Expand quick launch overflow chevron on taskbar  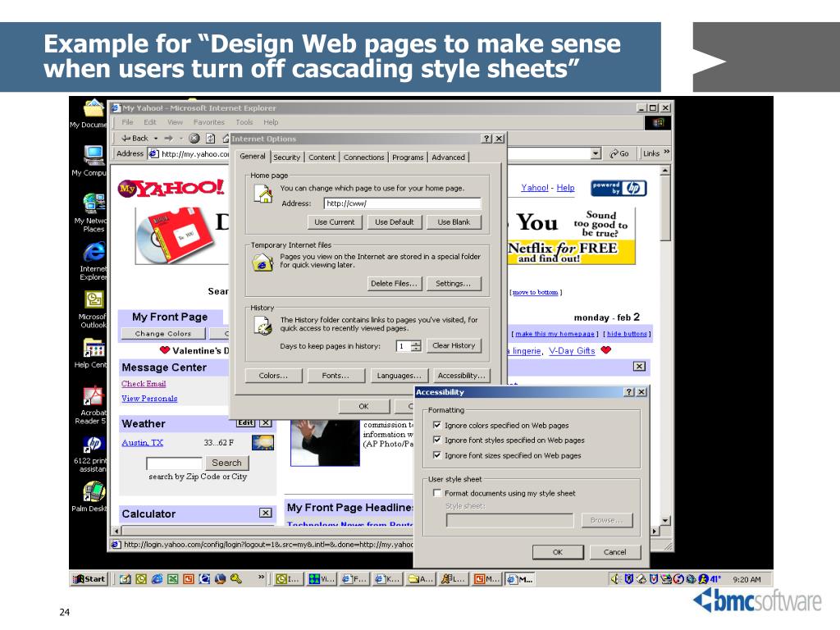pyautogui.click(x=262, y=577)
